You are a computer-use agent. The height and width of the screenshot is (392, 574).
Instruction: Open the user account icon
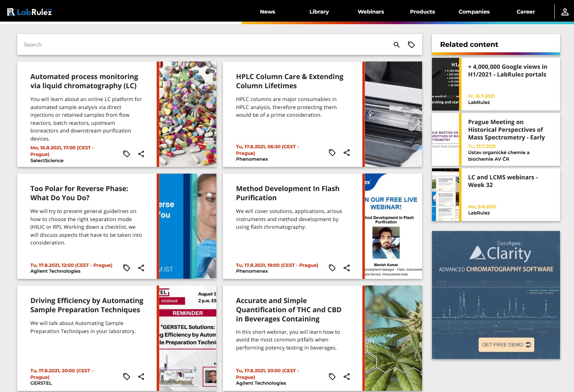[x=565, y=12]
